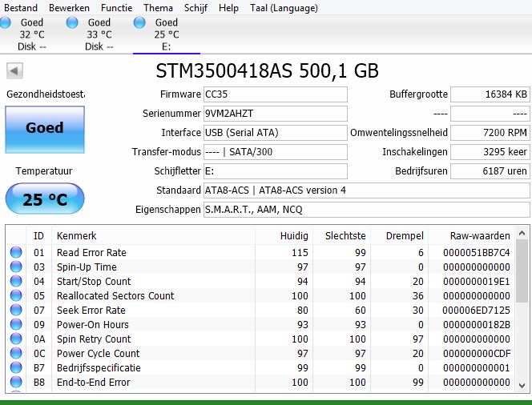The width and height of the screenshot is (532, 405).
Task: Open the Functie menu
Action: (116, 8)
